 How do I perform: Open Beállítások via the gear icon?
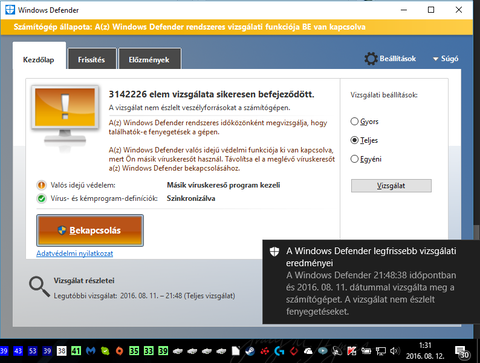point(371,59)
